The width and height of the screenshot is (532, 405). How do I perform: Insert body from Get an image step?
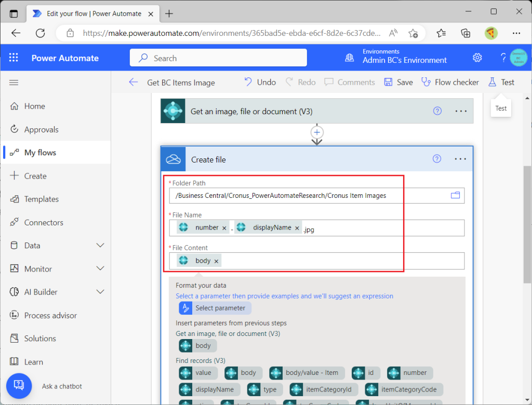click(198, 346)
